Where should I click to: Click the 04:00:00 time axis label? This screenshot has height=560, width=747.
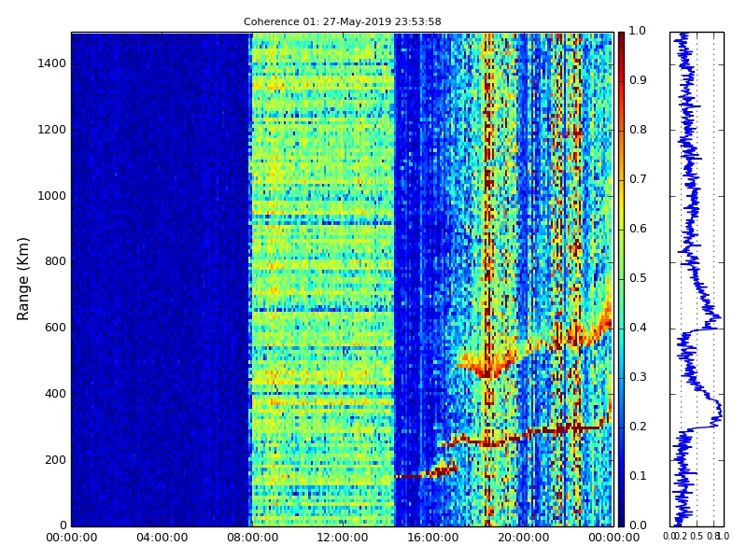coord(162,538)
